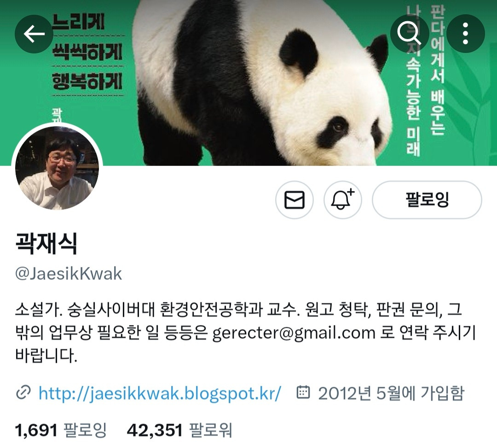Tap the @JaesikKwak handle

point(69,273)
